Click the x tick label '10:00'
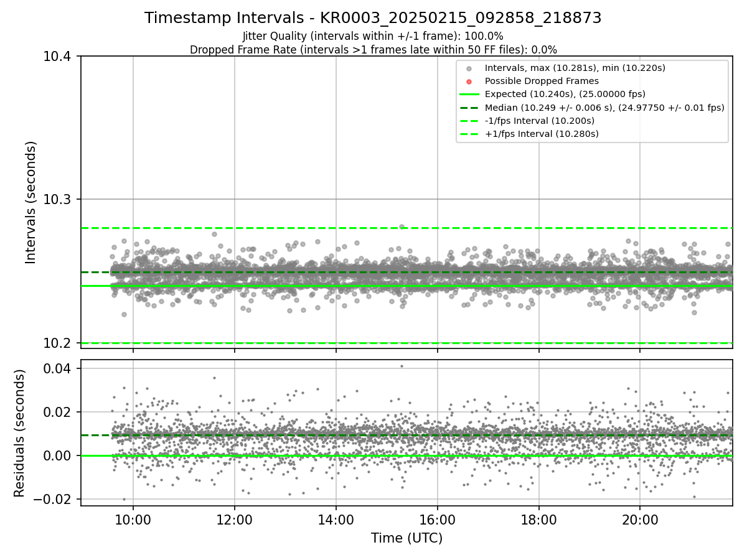The width and height of the screenshot is (747, 560). 133,519
